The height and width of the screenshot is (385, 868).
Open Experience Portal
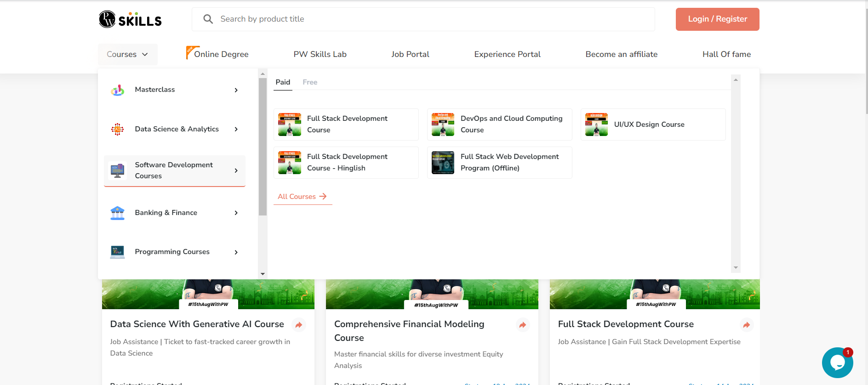tap(507, 54)
